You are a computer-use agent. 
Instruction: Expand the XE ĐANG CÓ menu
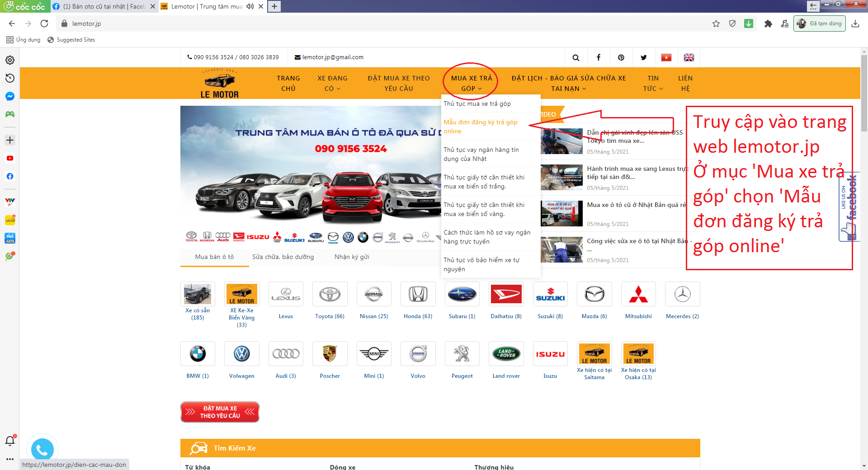(x=332, y=83)
